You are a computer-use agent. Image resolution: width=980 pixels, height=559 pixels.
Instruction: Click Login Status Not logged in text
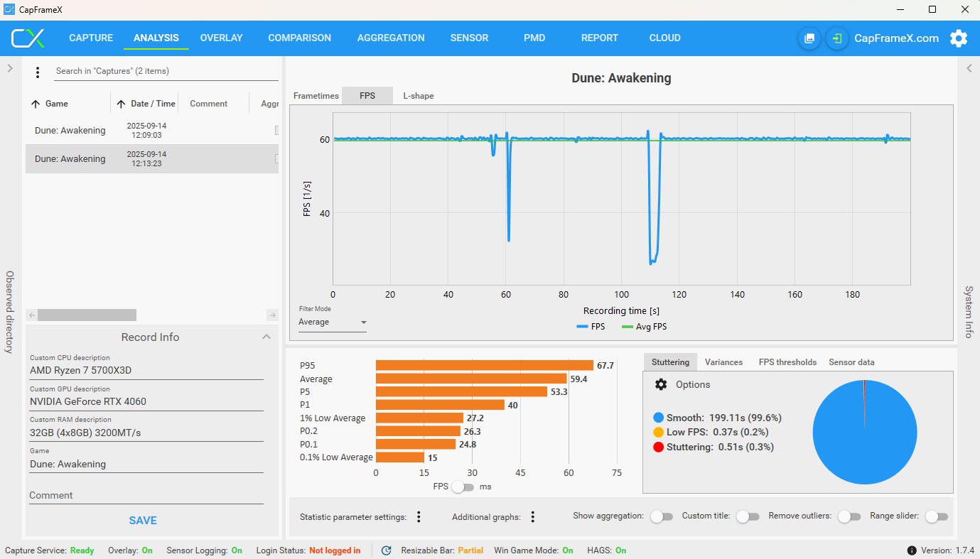(335, 550)
